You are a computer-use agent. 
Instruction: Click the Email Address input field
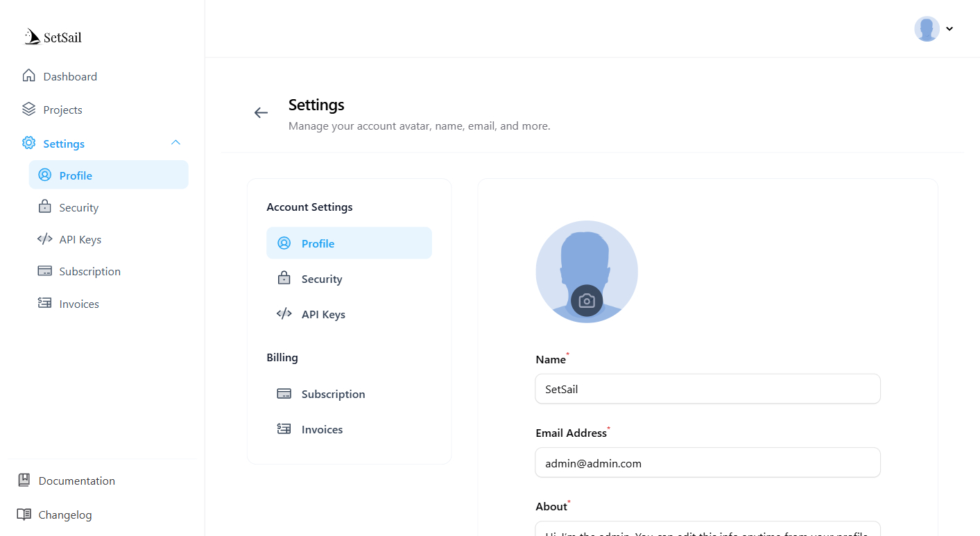click(707, 462)
